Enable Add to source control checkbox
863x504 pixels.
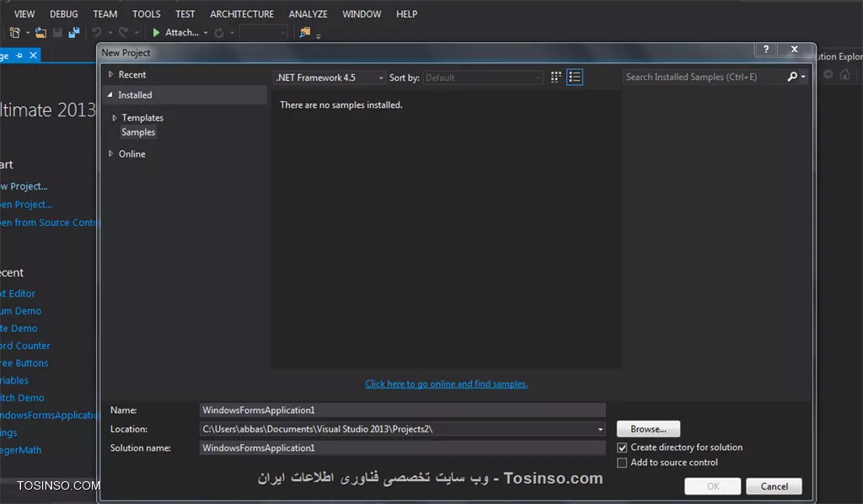pos(622,463)
